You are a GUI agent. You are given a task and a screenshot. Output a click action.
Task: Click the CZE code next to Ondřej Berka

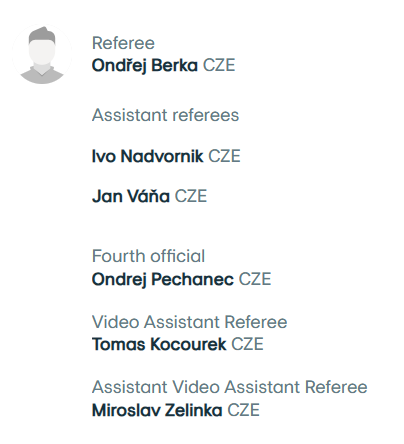pyautogui.click(x=219, y=65)
